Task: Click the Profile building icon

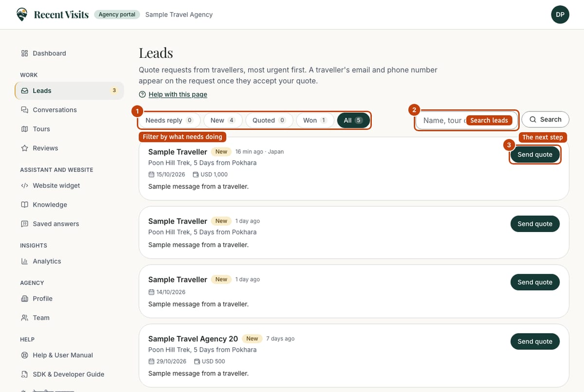Action: click(x=24, y=299)
